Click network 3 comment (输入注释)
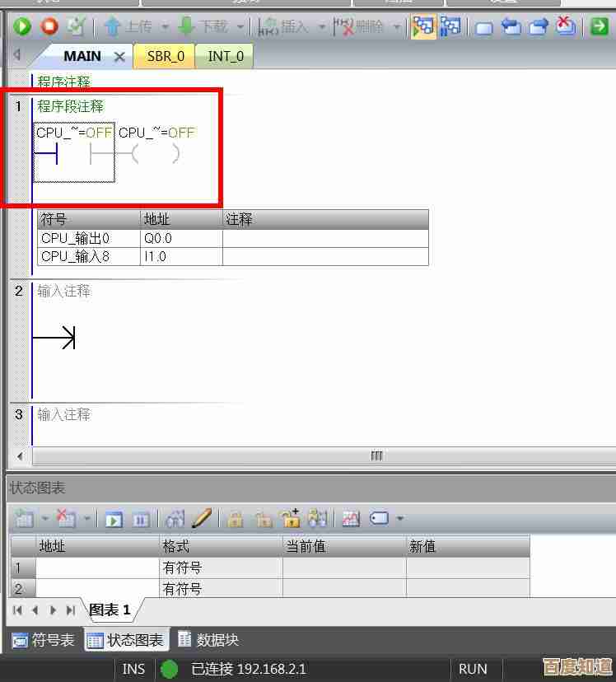 tap(64, 414)
